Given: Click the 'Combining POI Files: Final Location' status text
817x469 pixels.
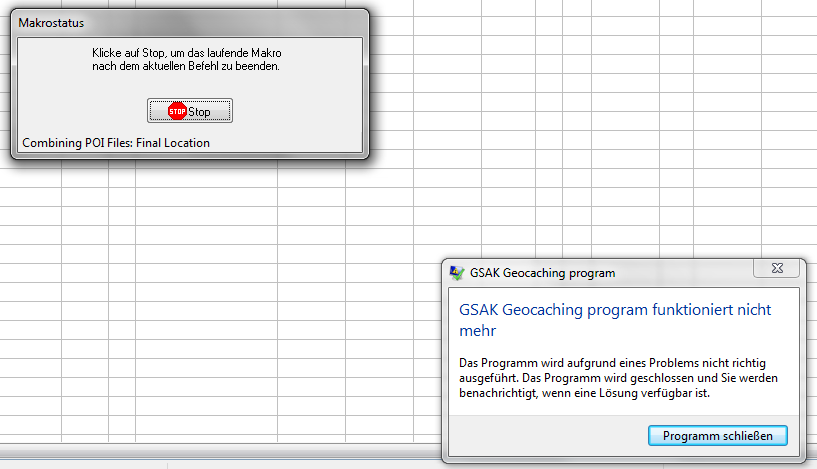Looking at the screenshot, I should (x=116, y=143).
